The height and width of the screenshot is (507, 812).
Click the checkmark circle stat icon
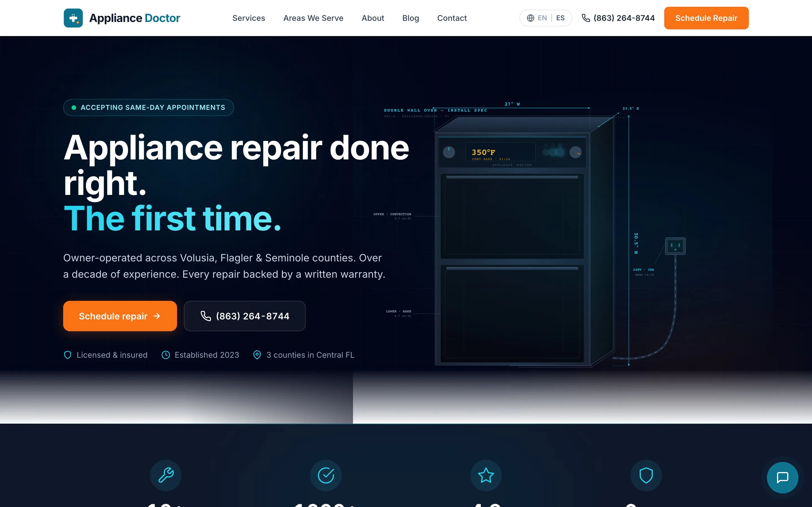pos(326,475)
